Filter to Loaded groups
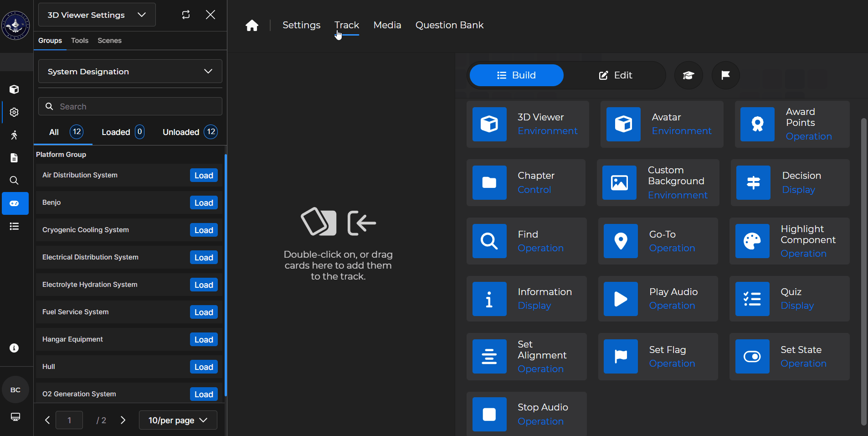 pos(123,132)
